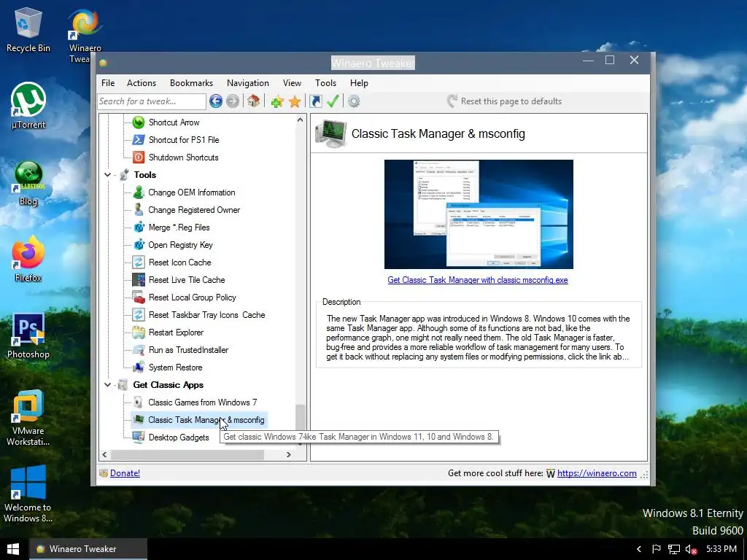Click the create shortcut arrow toolbar icon
Screen dimensions: 747x560
[x=316, y=101]
